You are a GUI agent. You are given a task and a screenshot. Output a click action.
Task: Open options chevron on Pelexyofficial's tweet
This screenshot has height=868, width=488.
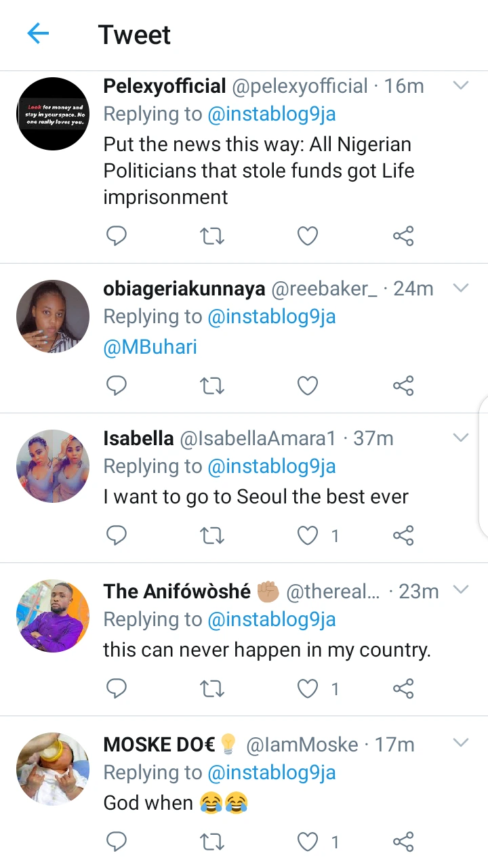click(x=461, y=86)
